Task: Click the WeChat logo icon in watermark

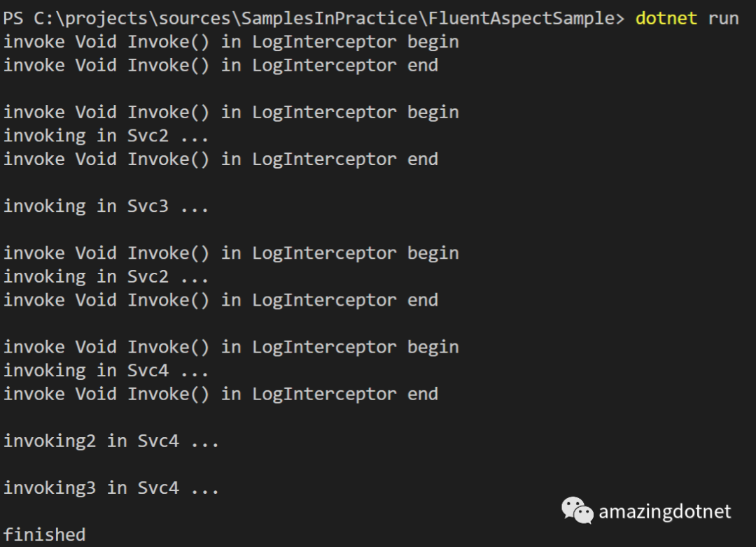Action: [577, 511]
